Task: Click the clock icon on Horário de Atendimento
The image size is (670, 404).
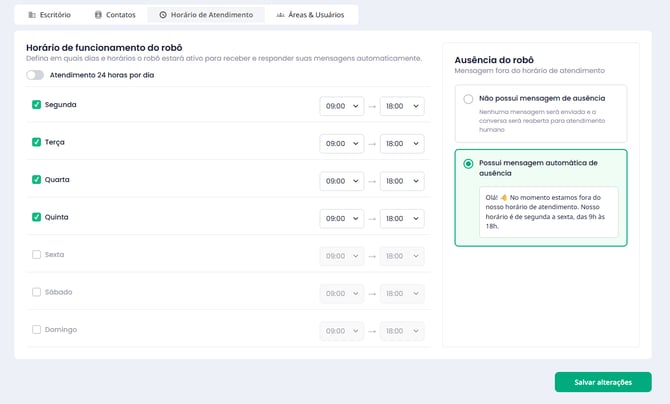Action: 163,15
